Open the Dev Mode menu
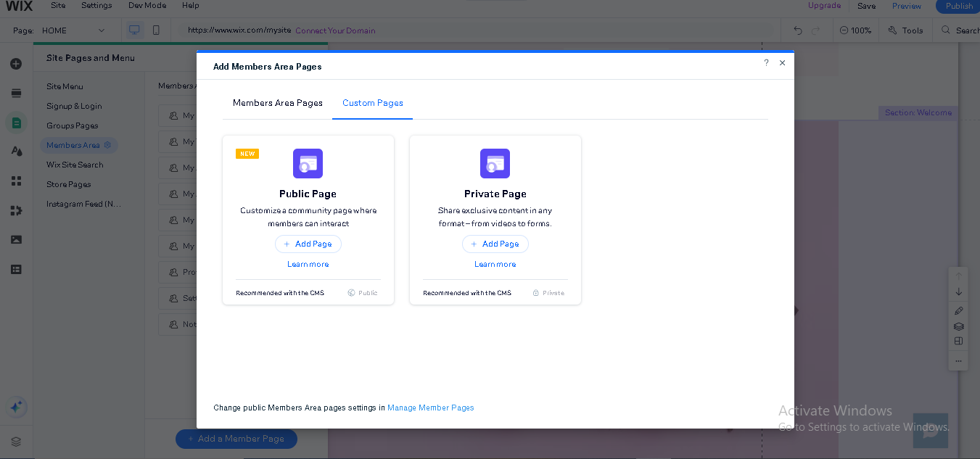Screen dimensions: 980x459 point(146,6)
